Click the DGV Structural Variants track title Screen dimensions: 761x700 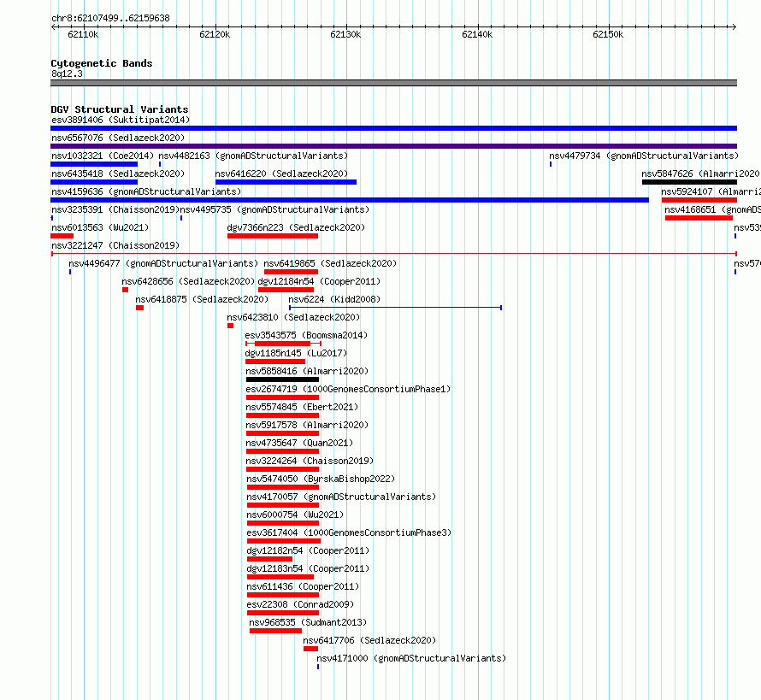point(120,109)
